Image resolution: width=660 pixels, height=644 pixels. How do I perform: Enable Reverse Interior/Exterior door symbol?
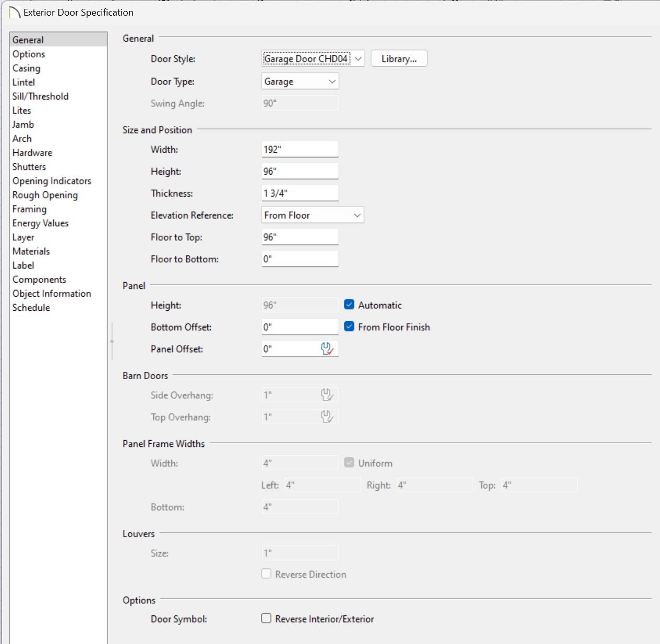tap(267, 618)
